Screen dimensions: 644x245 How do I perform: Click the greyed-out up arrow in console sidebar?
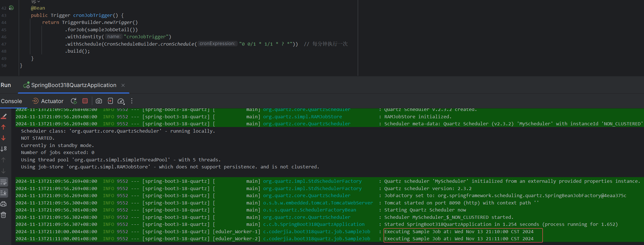pyautogui.click(x=4, y=160)
